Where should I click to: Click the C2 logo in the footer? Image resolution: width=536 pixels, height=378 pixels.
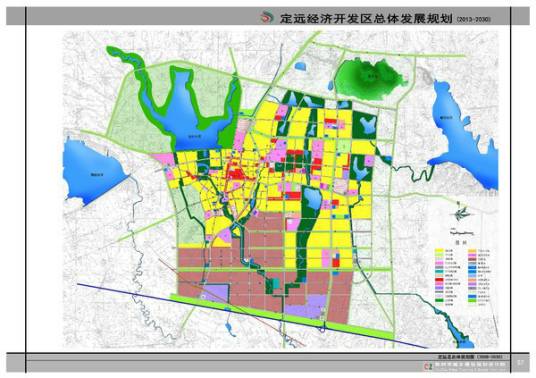click(x=428, y=366)
